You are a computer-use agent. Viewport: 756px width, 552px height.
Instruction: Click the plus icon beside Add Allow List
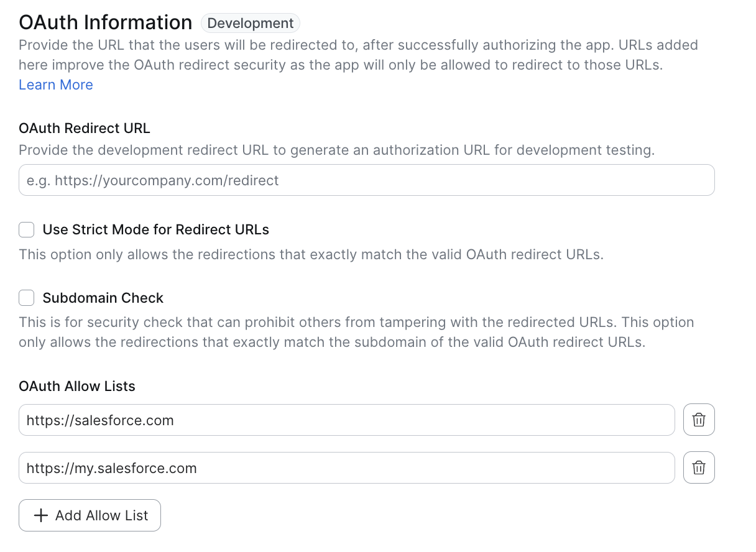pos(40,515)
